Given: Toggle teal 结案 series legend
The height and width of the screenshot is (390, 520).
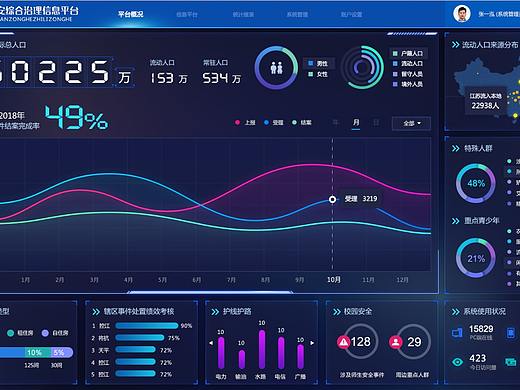Looking at the screenshot, I should point(302,123).
